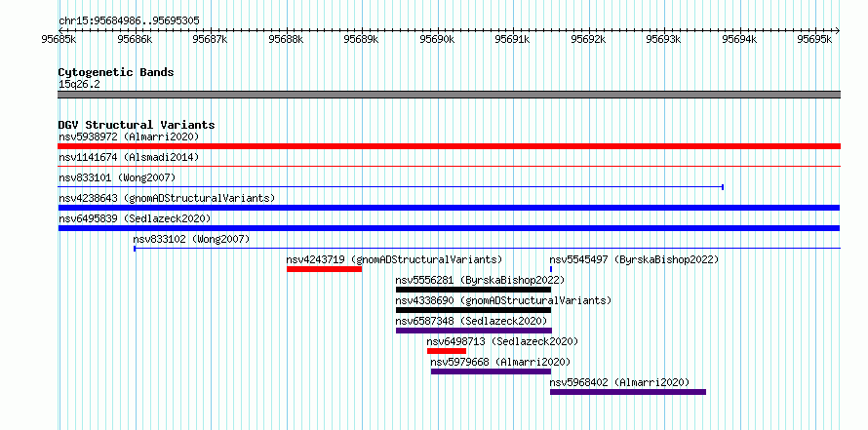The width and height of the screenshot is (868, 430).
Task: Click the 95690k ruler label
Action: coord(437,39)
